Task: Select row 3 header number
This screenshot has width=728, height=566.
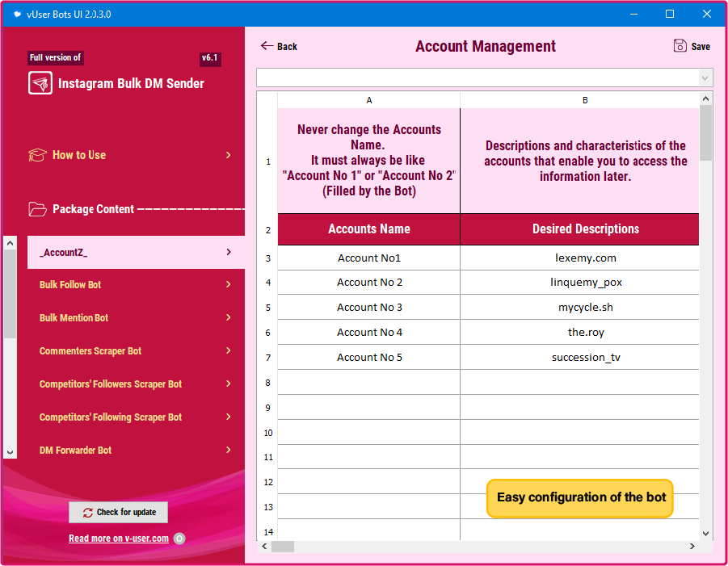Action: (268, 258)
